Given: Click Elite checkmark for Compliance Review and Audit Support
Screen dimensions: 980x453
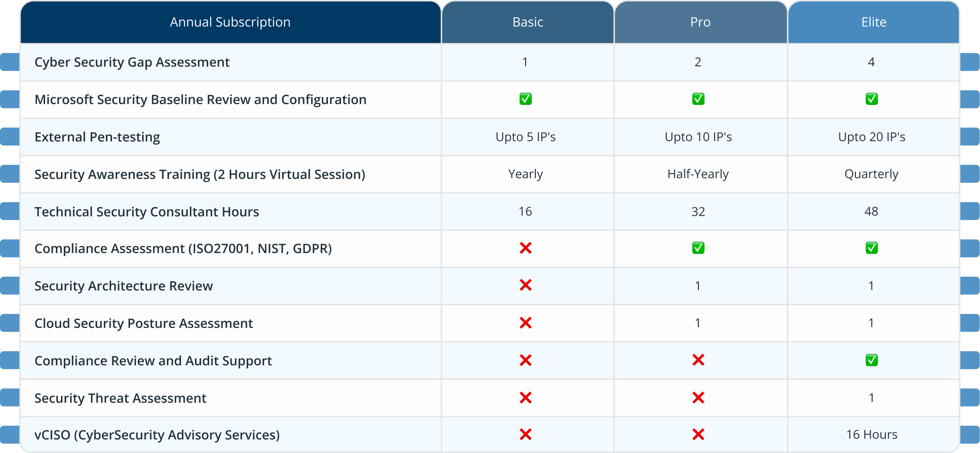Looking at the screenshot, I should [871, 360].
